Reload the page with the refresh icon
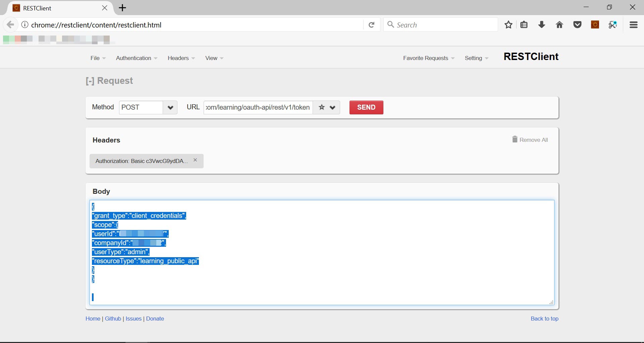Image resolution: width=644 pixels, height=343 pixels. pyautogui.click(x=371, y=25)
